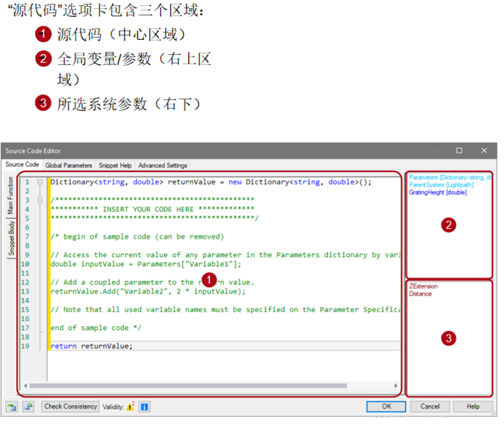
Task: Click the validity warning triangle icon
Action: (130, 407)
